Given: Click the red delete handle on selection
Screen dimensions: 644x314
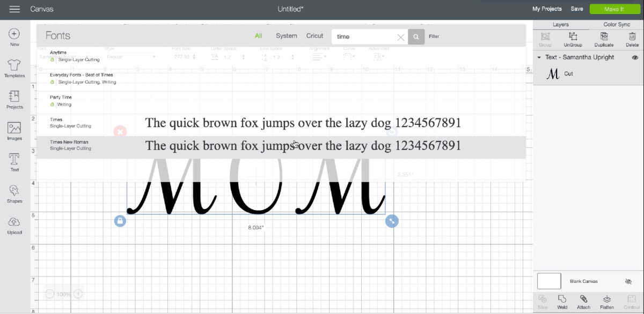Looking at the screenshot, I should click(120, 131).
